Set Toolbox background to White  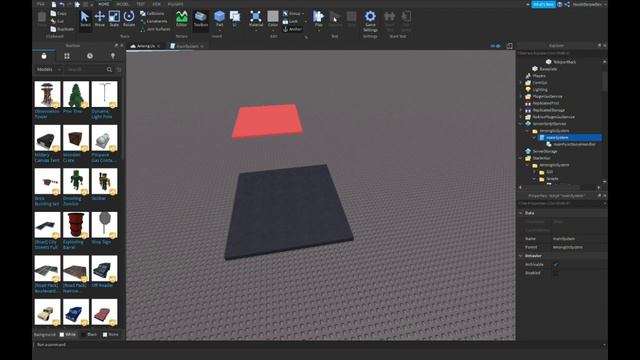coord(68,334)
